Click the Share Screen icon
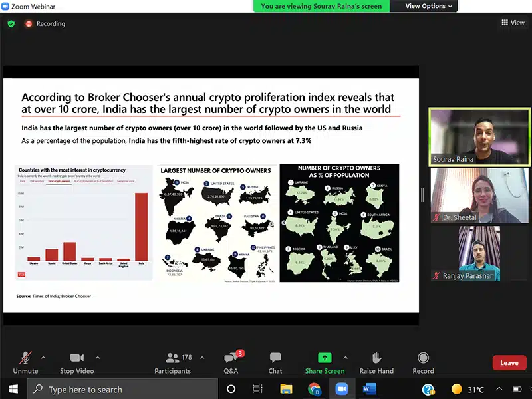Screen dimensions: 532x399 pos(325,358)
